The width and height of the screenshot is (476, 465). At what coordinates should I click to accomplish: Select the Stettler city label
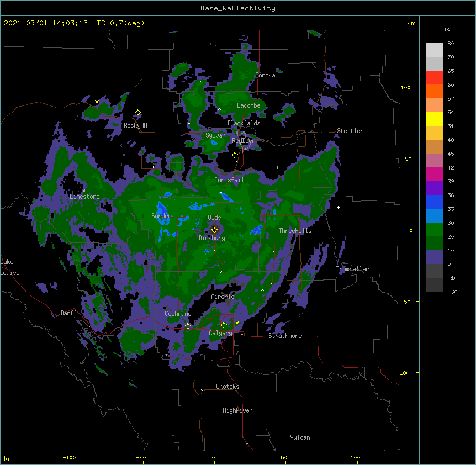coord(350,131)
